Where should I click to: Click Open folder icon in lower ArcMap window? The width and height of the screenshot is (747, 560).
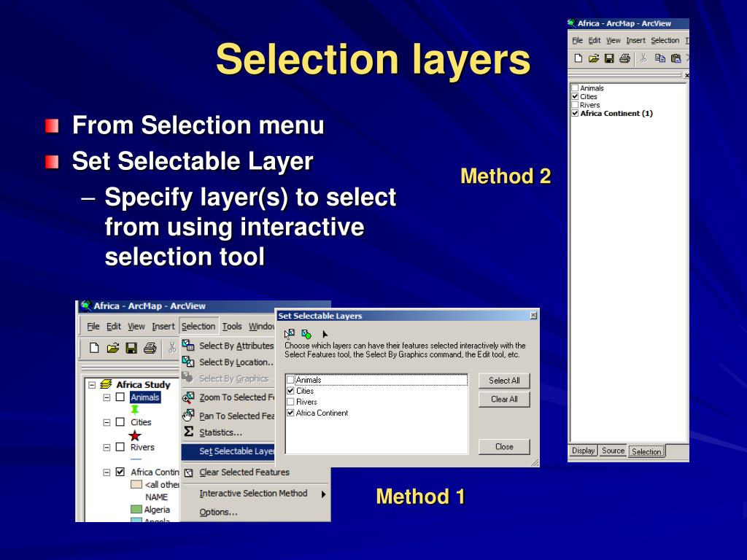(113, 348)
